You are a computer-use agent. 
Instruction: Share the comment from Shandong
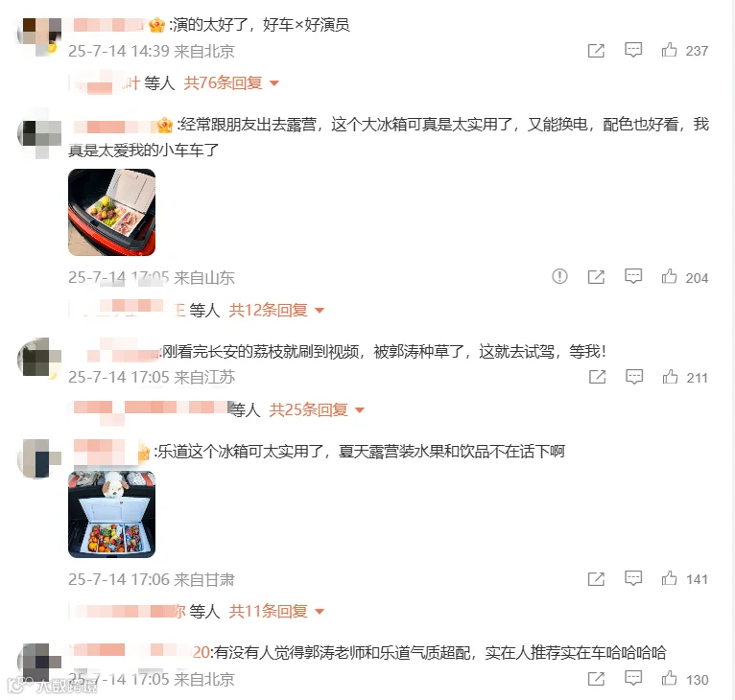point(596,277)
